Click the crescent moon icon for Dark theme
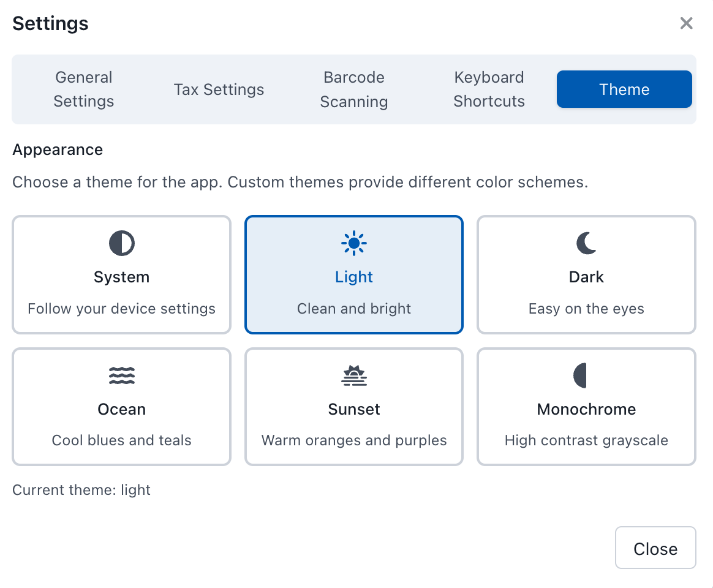 click(x=586, y=244)
